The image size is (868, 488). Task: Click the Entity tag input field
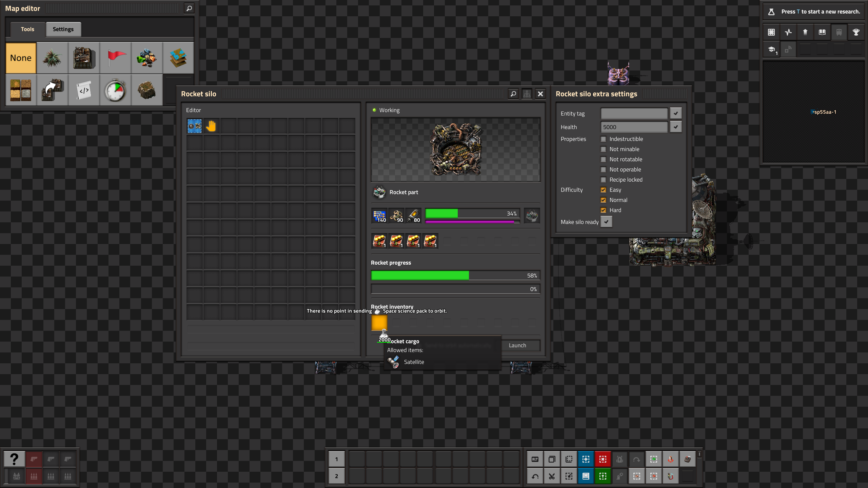coord(634,113)
